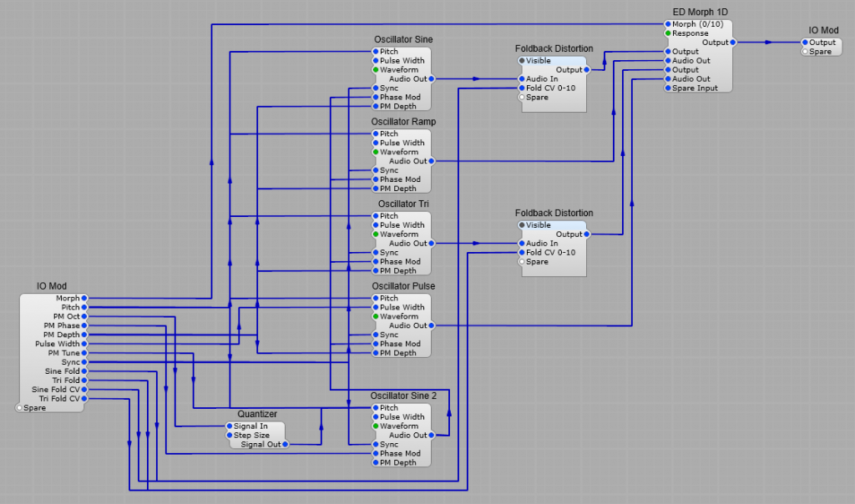This screenshot has height=504, width=855.
Task: Click the Pulse Width output on left IO Mod
Action: [x=83, y=344]
